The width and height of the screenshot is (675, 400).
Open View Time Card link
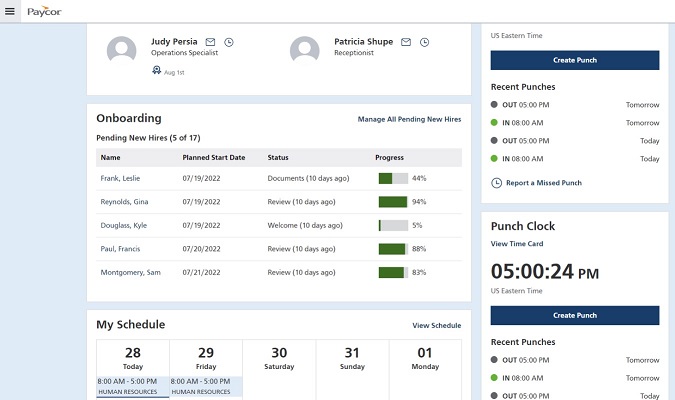(517, 244)
